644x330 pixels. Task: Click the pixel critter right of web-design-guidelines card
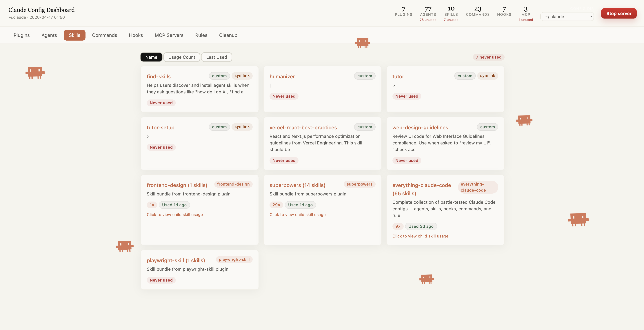point(524,120)
